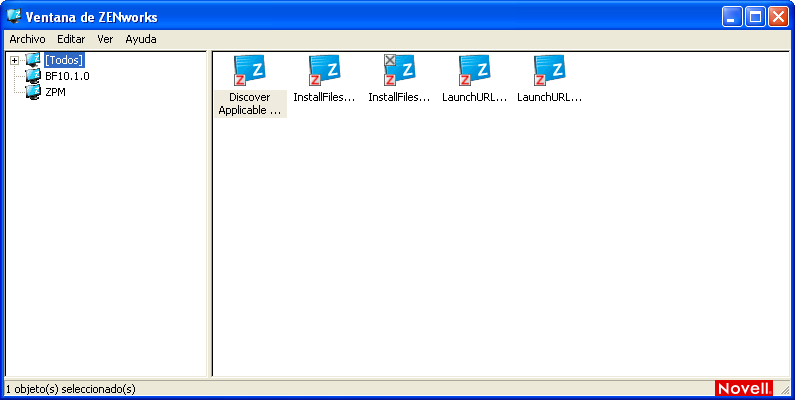Click the ZENworks title bar application icon
Image resolution: width=795 pixels, height=400 pixels.
[14, 17]
